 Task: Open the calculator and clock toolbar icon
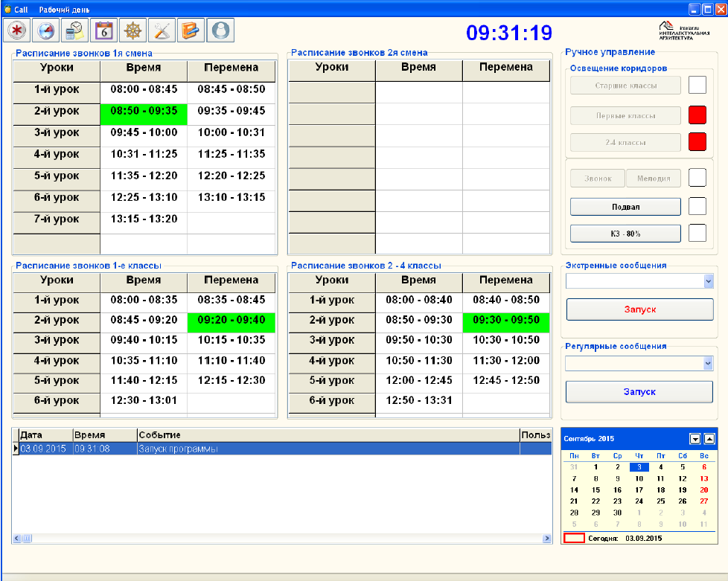click(x=74, y=31)
